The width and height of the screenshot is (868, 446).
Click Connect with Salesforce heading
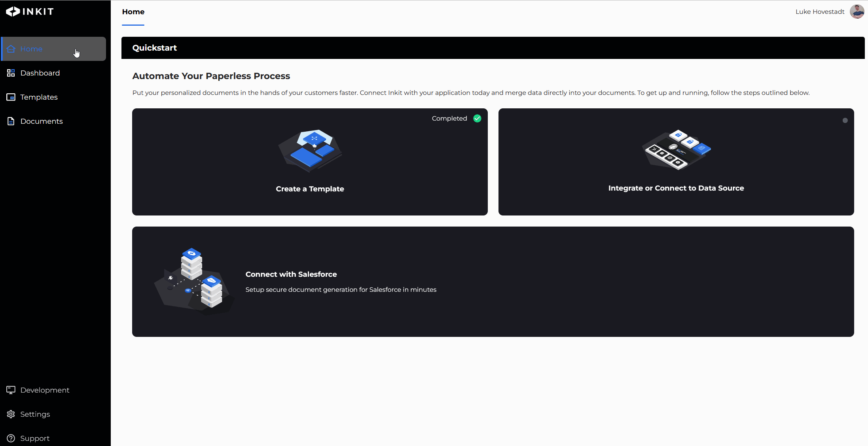pos(291,274)
